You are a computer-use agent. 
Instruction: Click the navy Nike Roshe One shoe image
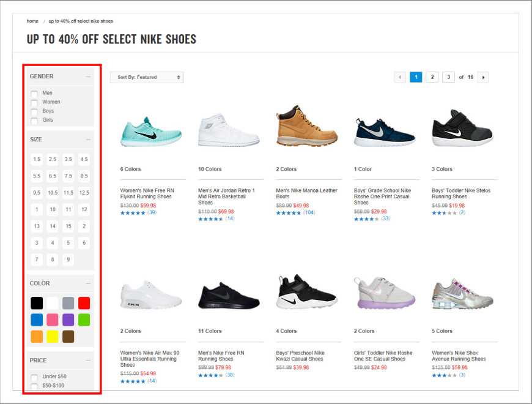point(384,132)
